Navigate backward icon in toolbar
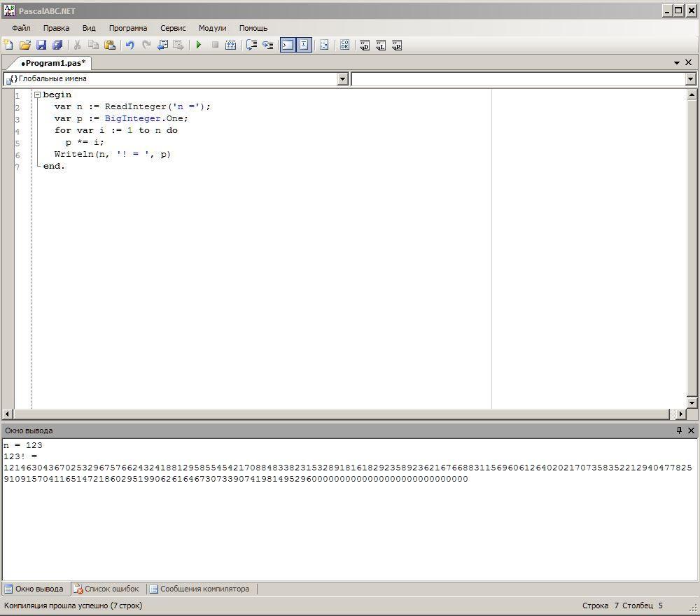The image size is (700, 616). click(x=162, y=45)
